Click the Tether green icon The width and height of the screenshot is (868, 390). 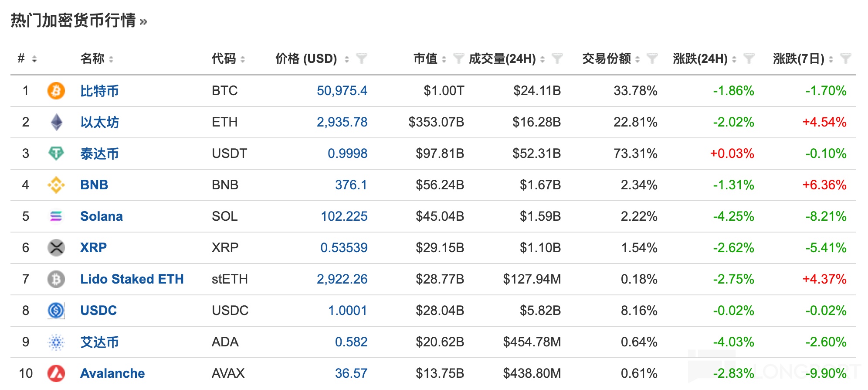tap(56, 153)
